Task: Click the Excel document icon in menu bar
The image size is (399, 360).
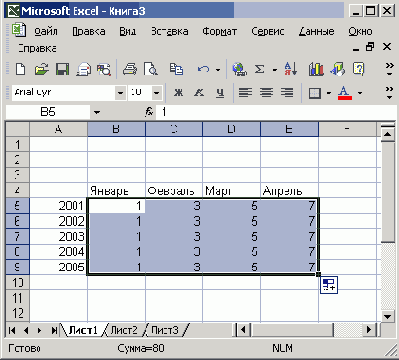Action: (x=19, y=30)
